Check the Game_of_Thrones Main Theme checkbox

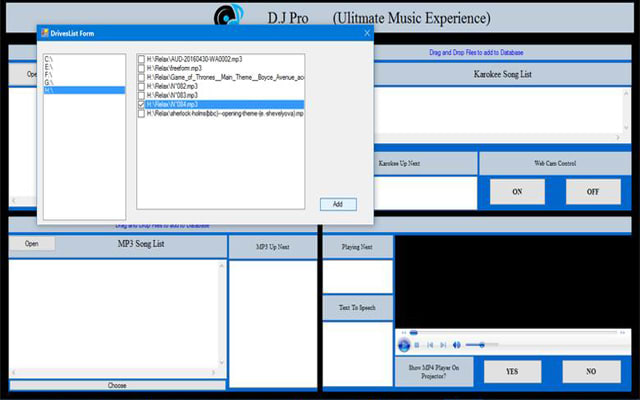141,78
